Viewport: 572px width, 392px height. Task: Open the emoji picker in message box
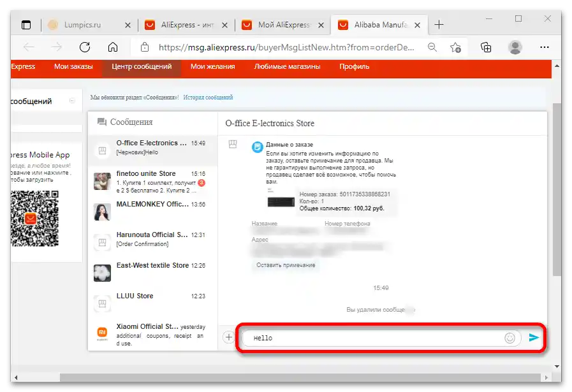[510, 338]
